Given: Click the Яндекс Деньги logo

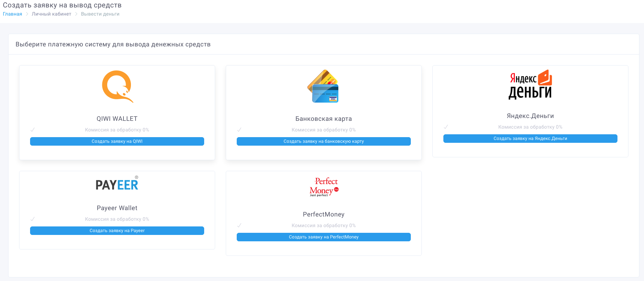Looking at the screenshot, I should coord(530,85).
